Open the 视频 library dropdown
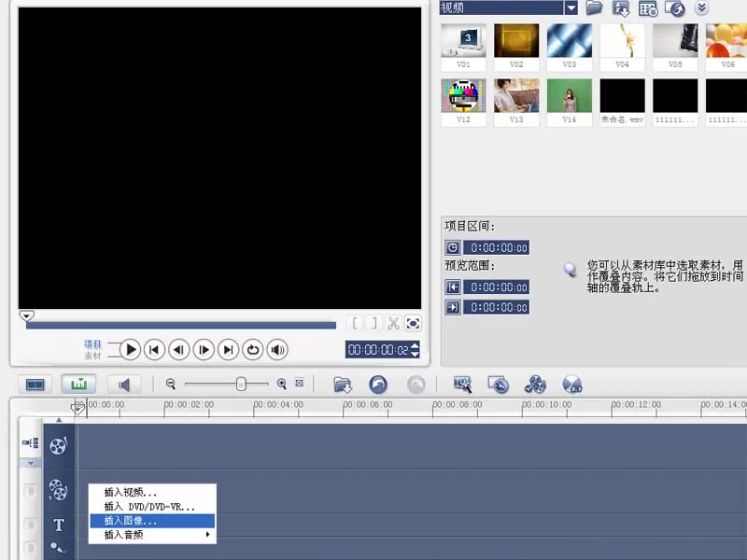The width and height of the screenshot is (747, 560). 571,7
